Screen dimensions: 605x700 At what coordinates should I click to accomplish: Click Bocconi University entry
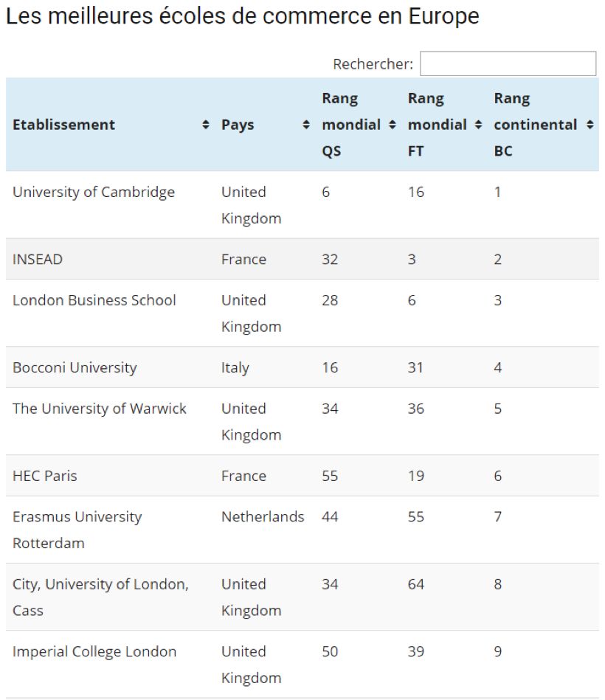pos(75,367)
